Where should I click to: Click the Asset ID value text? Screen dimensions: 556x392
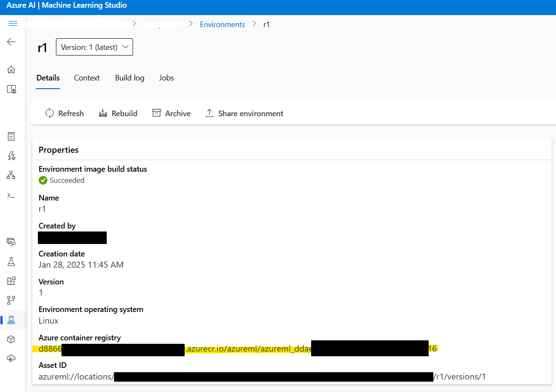[262, 377]
